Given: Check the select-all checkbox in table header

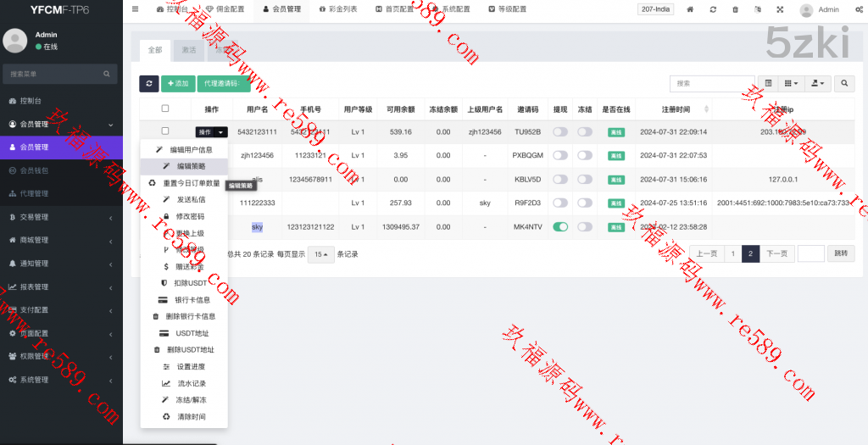Looking at the screenshot, I should (x=165, y=108).
